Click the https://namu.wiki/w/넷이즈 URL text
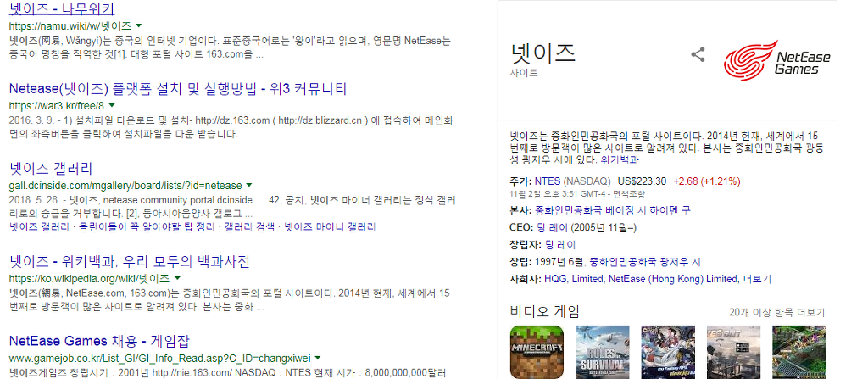 (70, 26)
